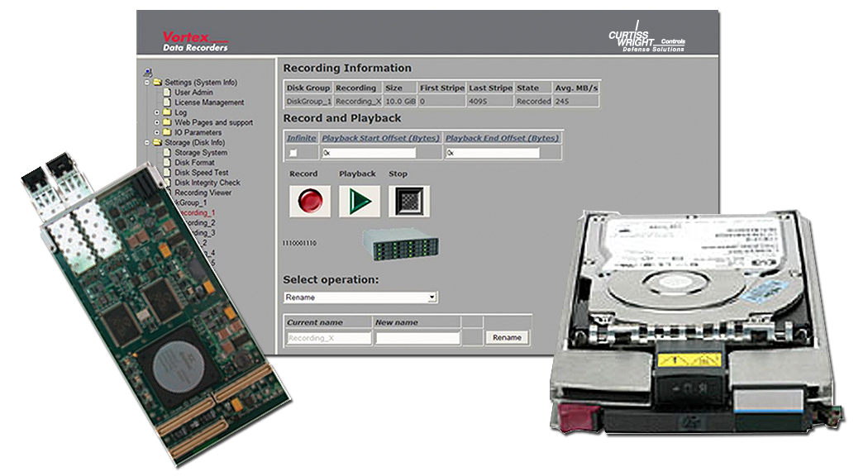Screen dimensions: 868x476
Task: Click the Rename button
Action: pyautogui.click(x=507, y=337)
